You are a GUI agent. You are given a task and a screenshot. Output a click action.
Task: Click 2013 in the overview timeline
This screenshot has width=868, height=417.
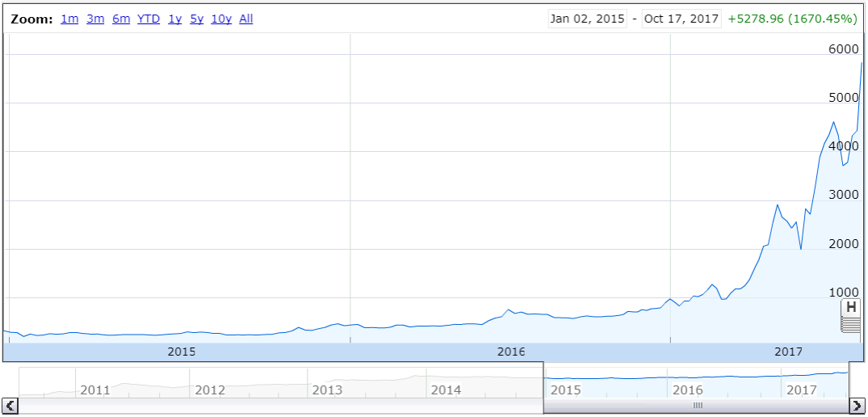click(x=327, y=390)
